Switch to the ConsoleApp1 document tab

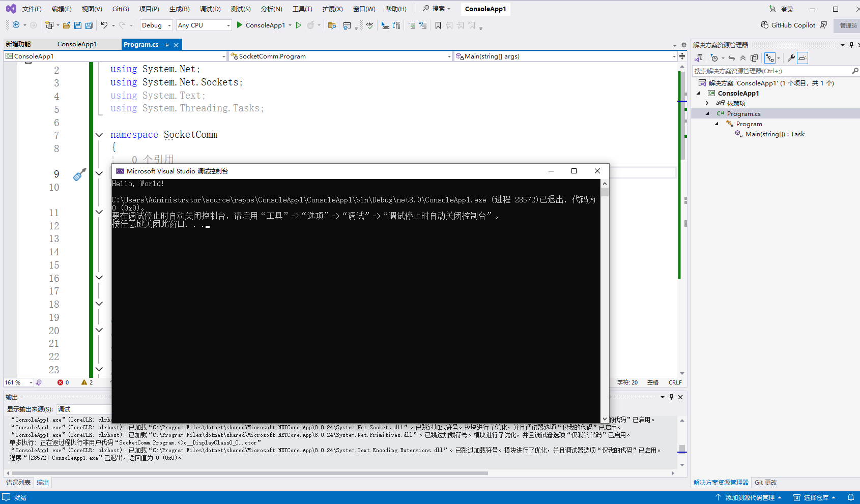coord(77,44)
